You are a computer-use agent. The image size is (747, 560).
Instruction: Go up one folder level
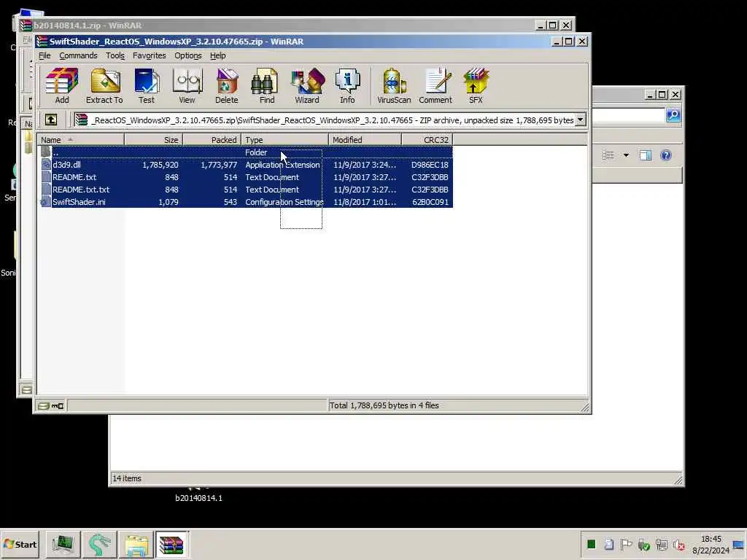[x=51, y=120]
